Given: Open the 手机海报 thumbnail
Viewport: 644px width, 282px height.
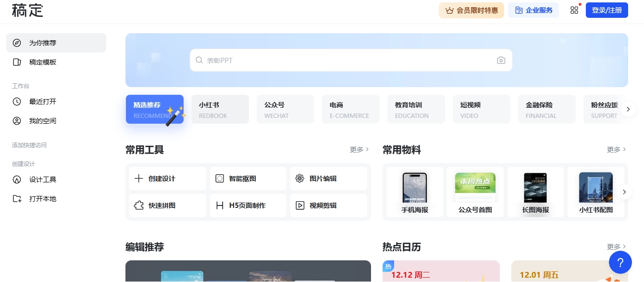Looking at the screenshot, I should (414, 192).
